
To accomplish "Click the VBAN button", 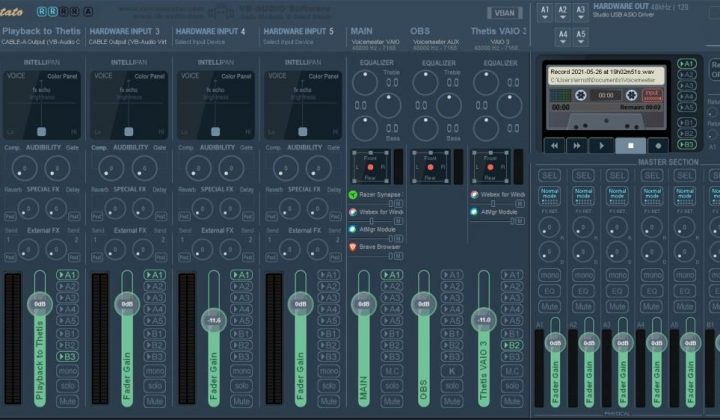I will click(x=505, y=13).
